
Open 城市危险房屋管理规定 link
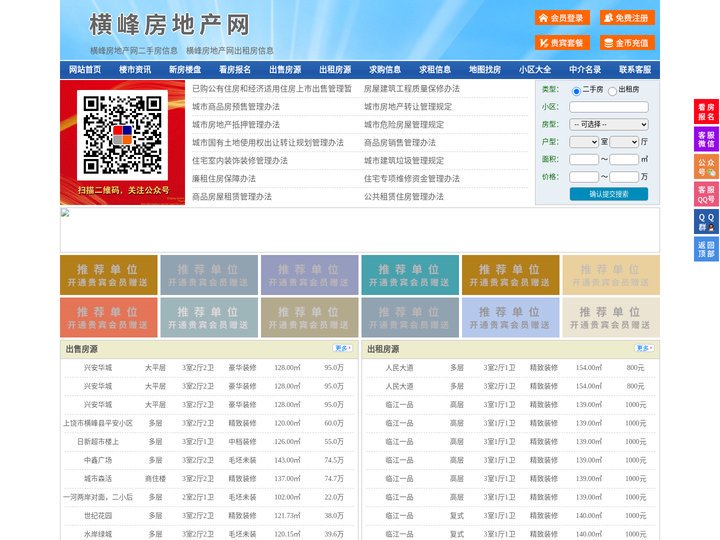[x=404, y=124]
